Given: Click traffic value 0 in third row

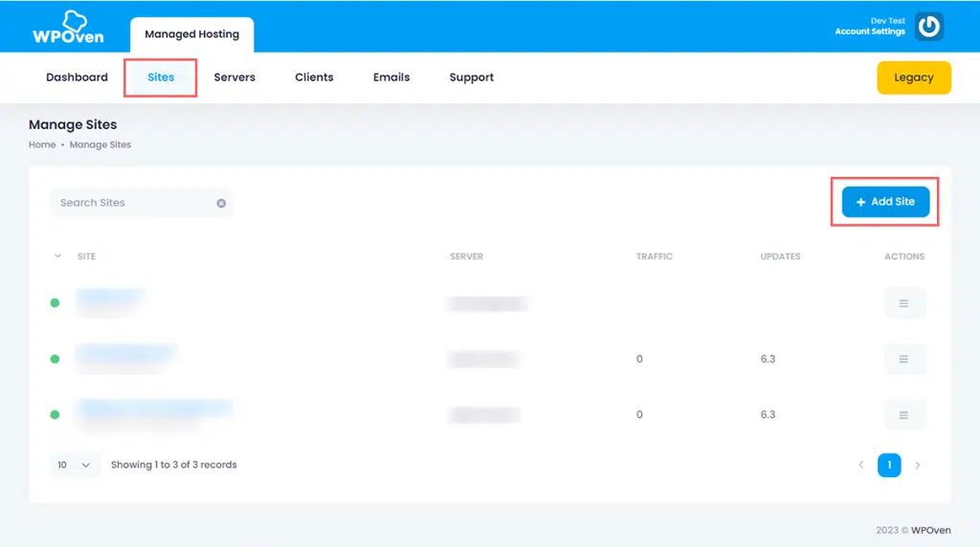Looking at the screenshot, I should [639, 415].
